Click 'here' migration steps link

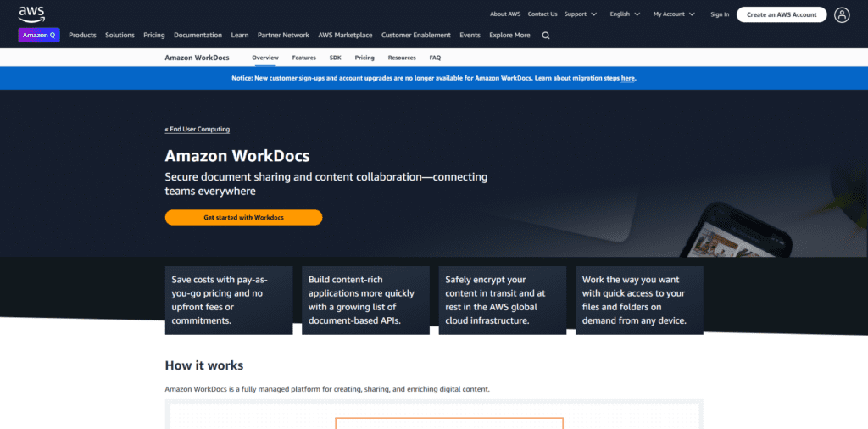pyautogui.click(x=628, y=79)
